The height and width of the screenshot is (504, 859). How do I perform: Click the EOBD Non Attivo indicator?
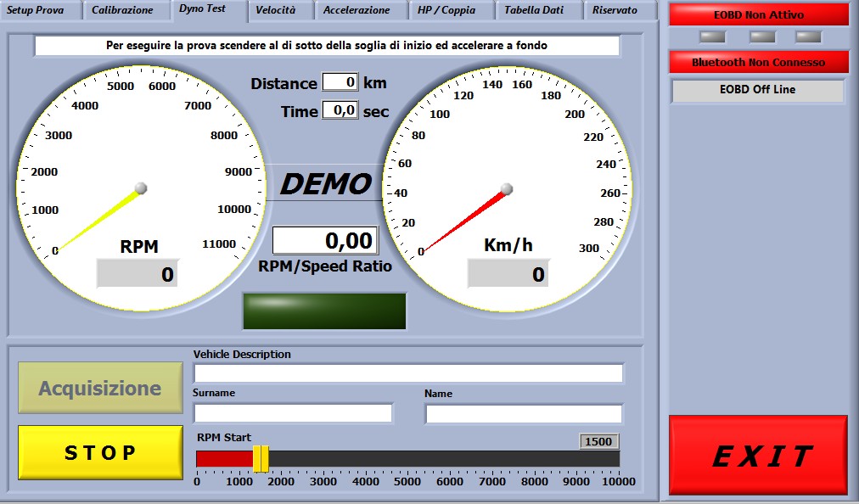[758, 14]
